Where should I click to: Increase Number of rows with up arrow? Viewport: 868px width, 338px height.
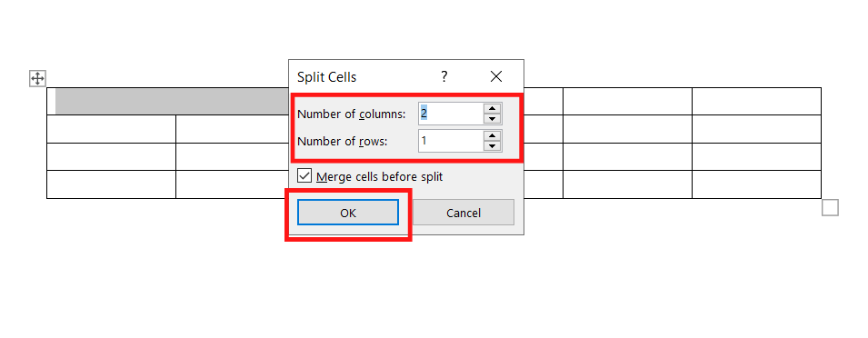(492, 135)
